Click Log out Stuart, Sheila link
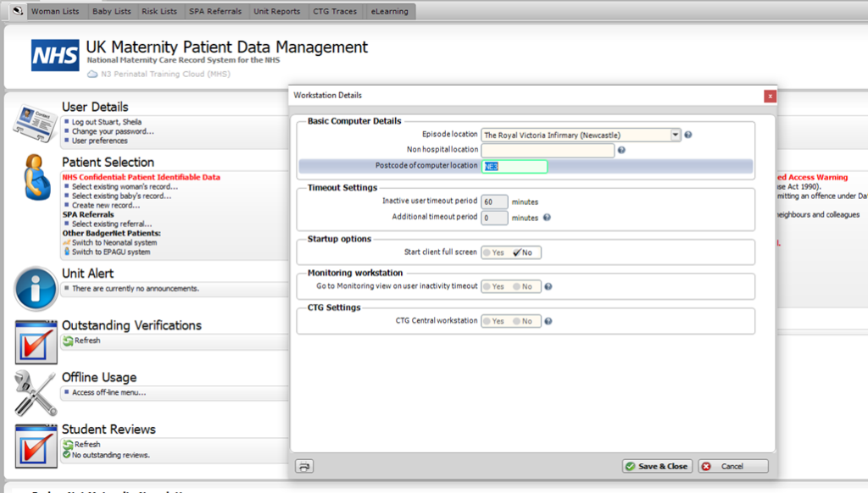 [x=107, y=122]
